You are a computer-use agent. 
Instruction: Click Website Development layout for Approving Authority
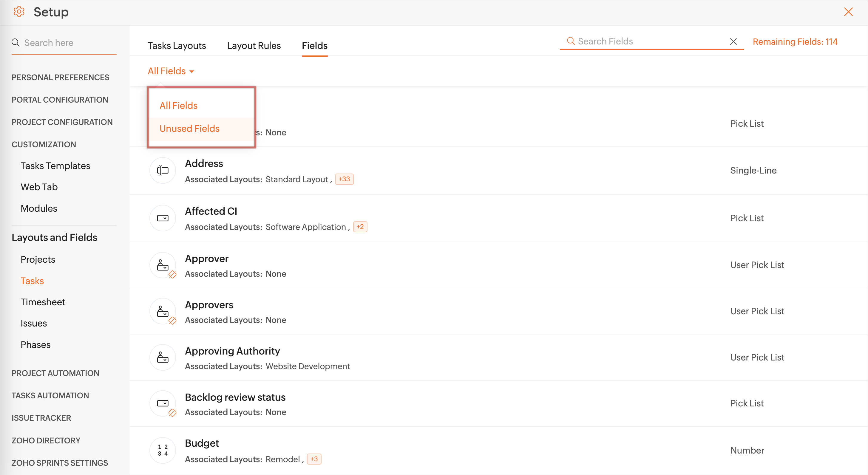308,366
